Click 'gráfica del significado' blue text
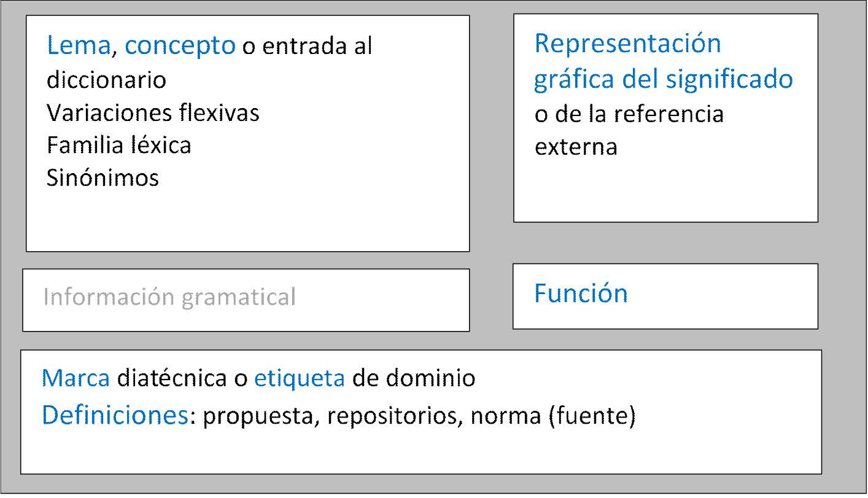Image resolution: width=868 pixels, height=498 pixels. pos(663,80)
